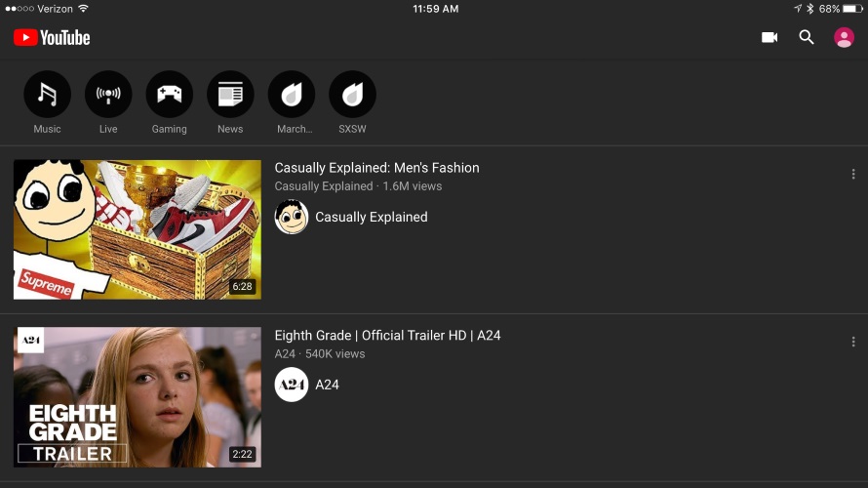Image resolution: width=868 pixels, height=488 pixels.
Task: Select the Music category icon
Action: [x=47, y=94]
